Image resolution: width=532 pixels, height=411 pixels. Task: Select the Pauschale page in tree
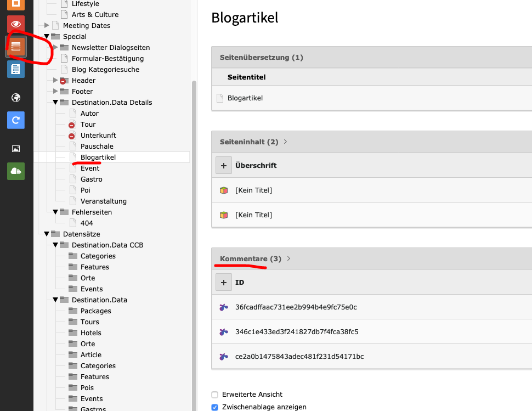tap(97, 147)
